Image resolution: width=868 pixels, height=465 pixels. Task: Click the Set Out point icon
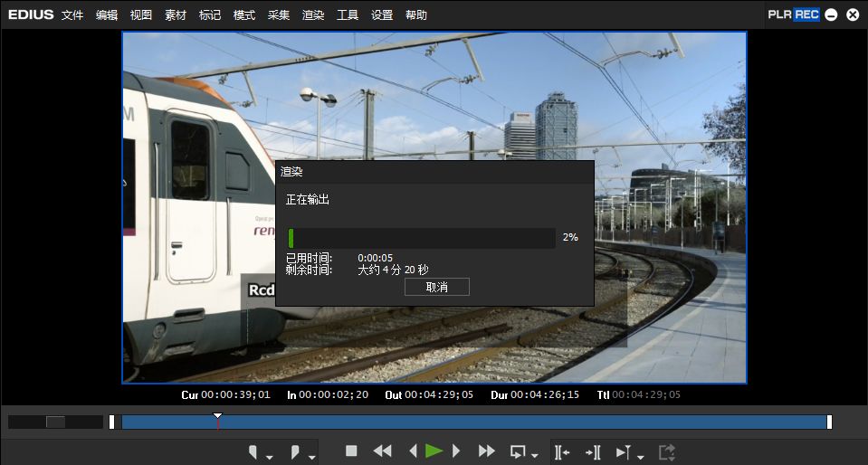pyautogui.click(x=296, y=451)
